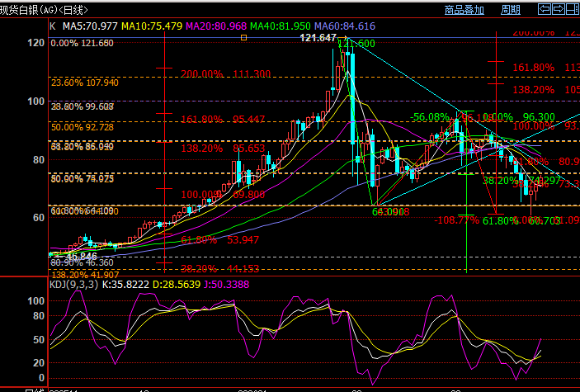Toggle the side panel layout icon
580x392 pixels.
pos(573,9)
